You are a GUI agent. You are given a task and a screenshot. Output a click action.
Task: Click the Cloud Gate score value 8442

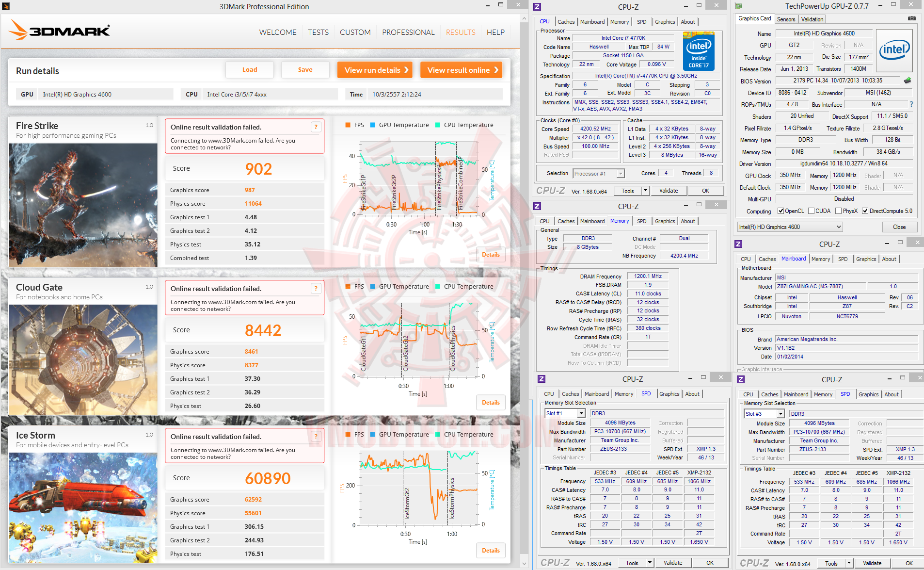click(263, 330)
